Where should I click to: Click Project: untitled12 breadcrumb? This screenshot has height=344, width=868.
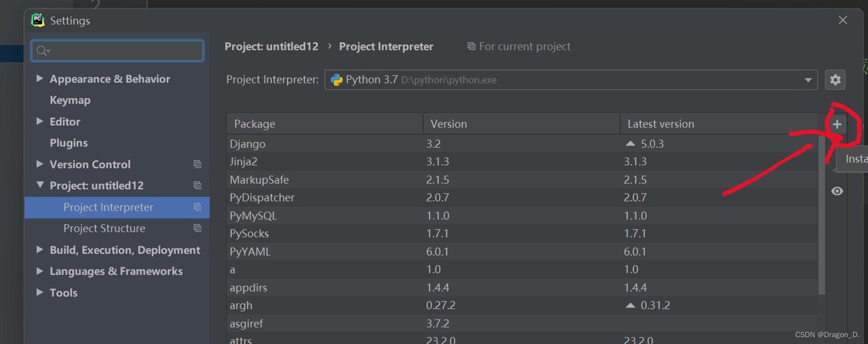[271, 47]
